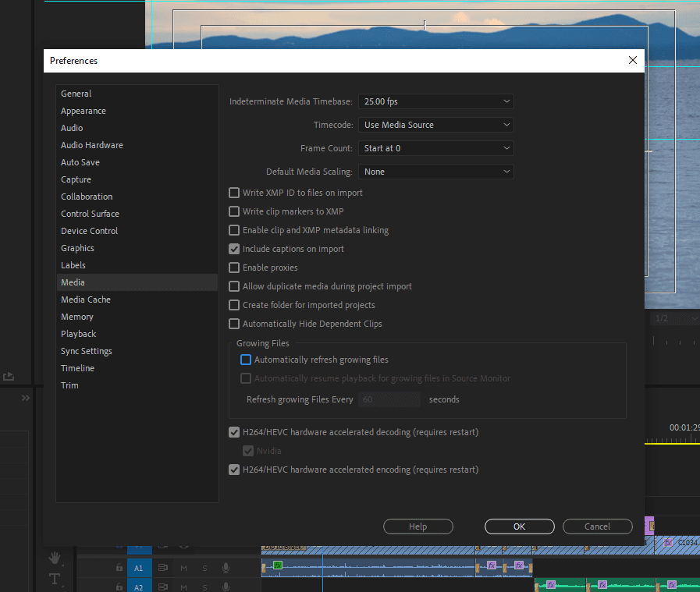Click the Cancel button
The height and width of the screenshot is (592, 700).
tap(597, 526)
